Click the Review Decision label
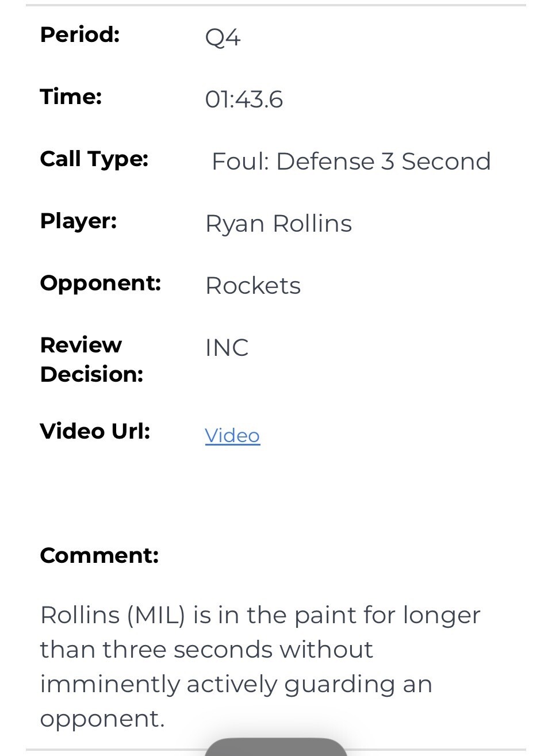 (x=91, y=359)
